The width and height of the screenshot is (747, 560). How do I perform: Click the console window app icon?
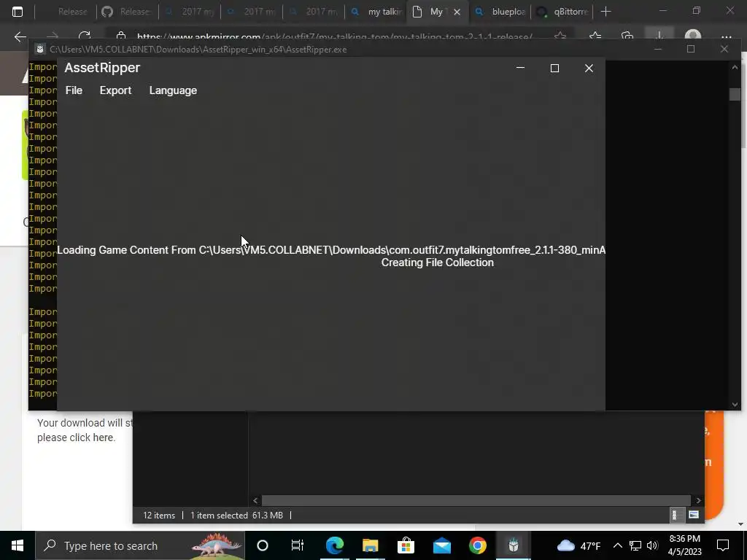(40, 49)
